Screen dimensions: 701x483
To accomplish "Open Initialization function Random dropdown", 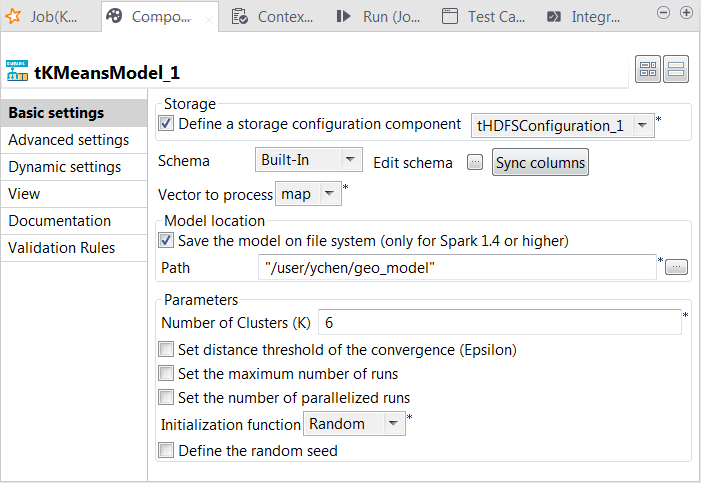I will 393,424.
